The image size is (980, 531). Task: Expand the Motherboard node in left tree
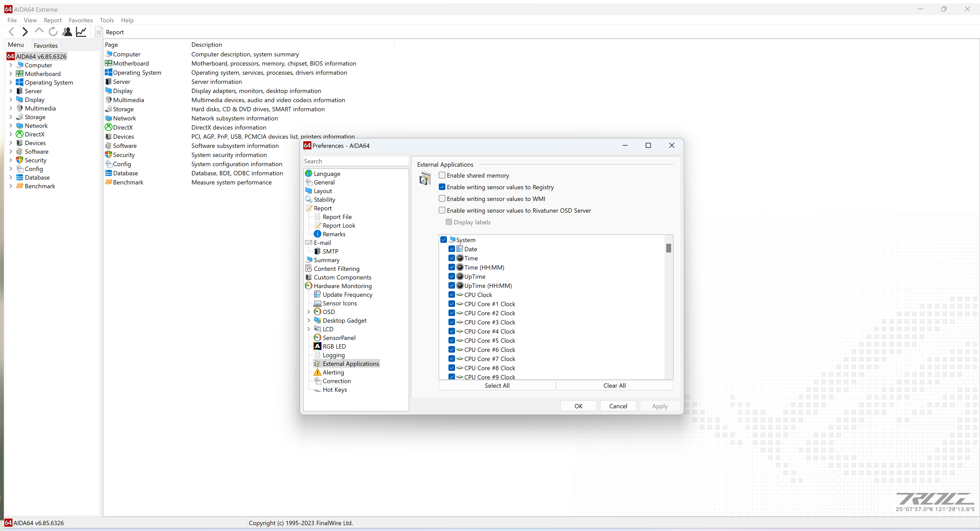(11, 74)
